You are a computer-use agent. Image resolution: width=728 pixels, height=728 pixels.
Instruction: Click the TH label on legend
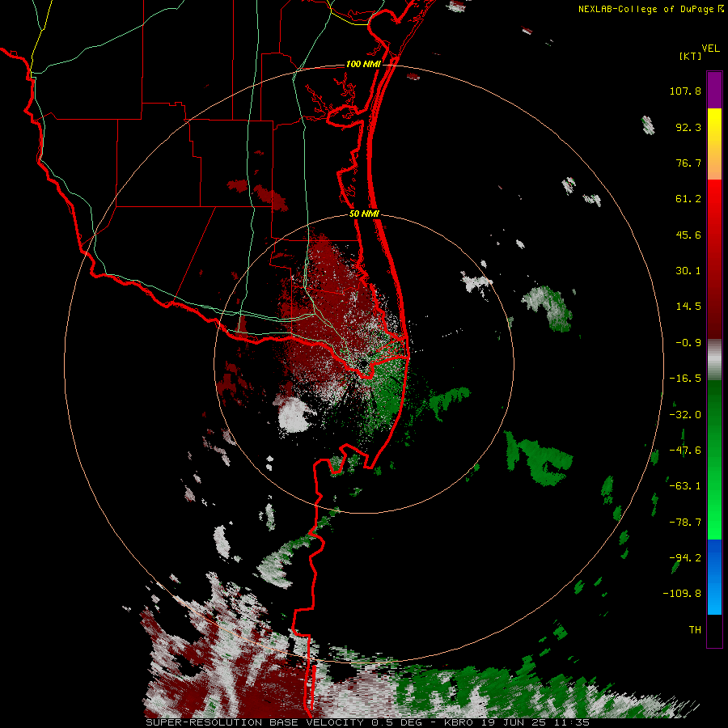[695, 629]
